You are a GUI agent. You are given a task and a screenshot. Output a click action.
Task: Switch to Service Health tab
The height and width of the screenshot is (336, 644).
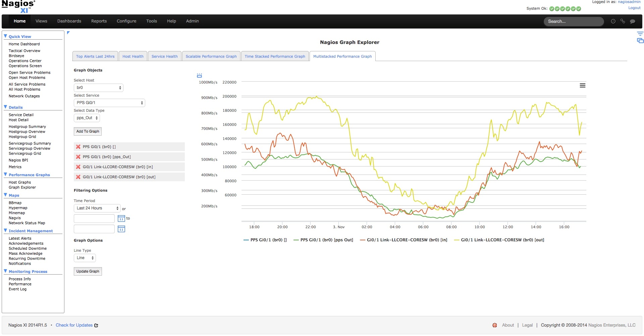[165, 56]
